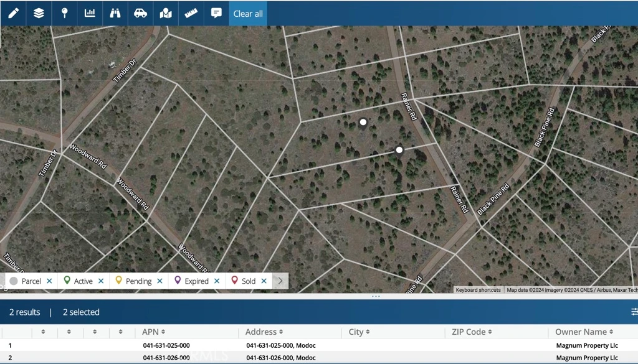638x364 pixels.
Task: Open Keyboard shortcuts link on map
Action: 478,290
